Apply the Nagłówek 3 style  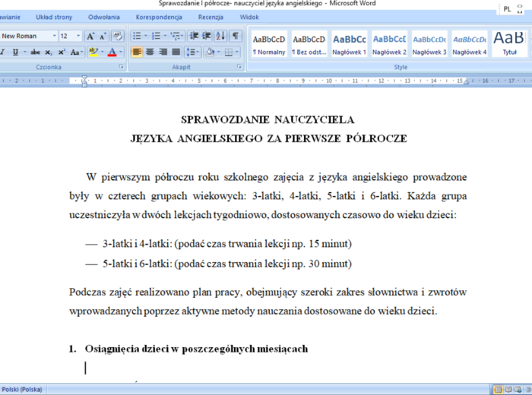(429, 44)
